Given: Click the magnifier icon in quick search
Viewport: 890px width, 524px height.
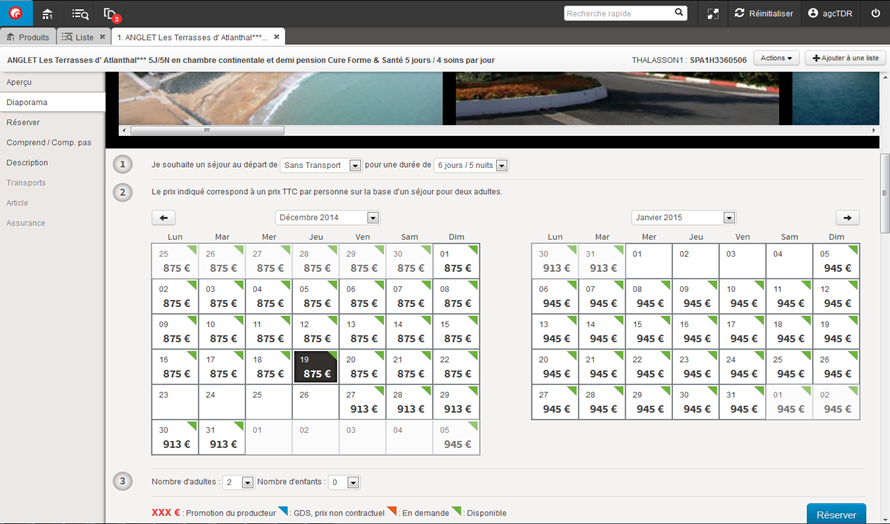Looking at the screenshot, I should pyautogui.click(x=679, y=13).
